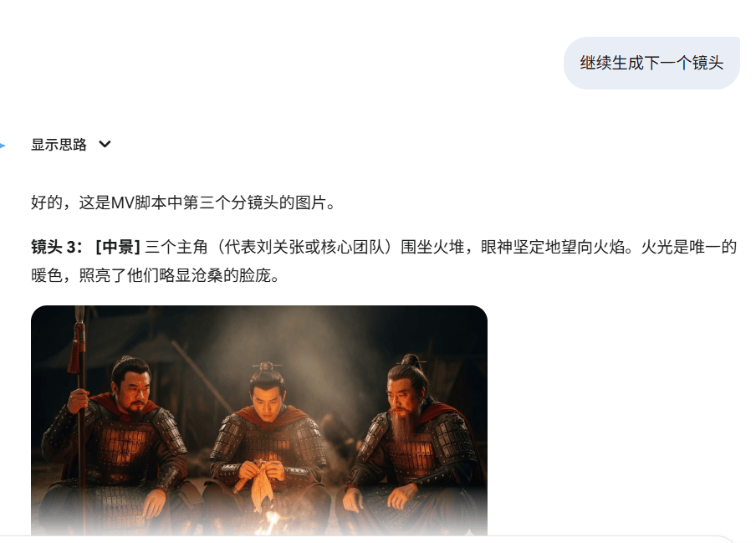Viewport: 756px width, 543px height.
Task: Click the 显示思路 label text
Action: (59, 144)
